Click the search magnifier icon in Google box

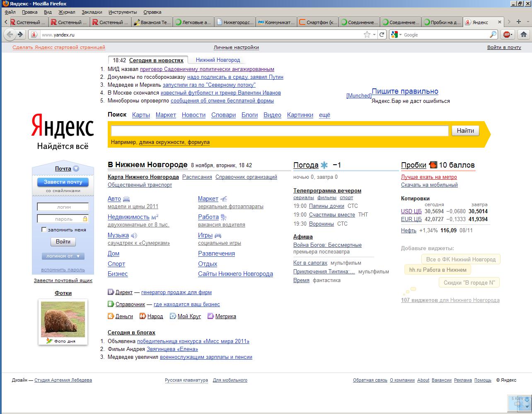[493, 34]
